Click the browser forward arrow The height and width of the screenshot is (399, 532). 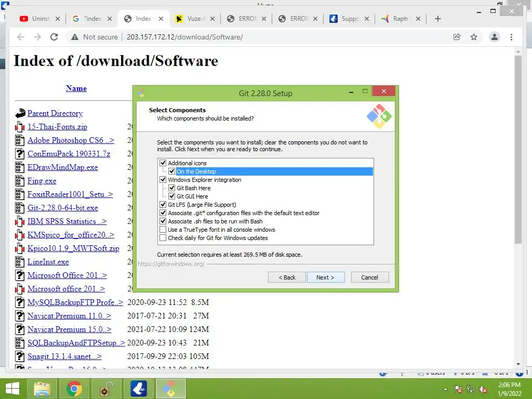coord(37,37)
